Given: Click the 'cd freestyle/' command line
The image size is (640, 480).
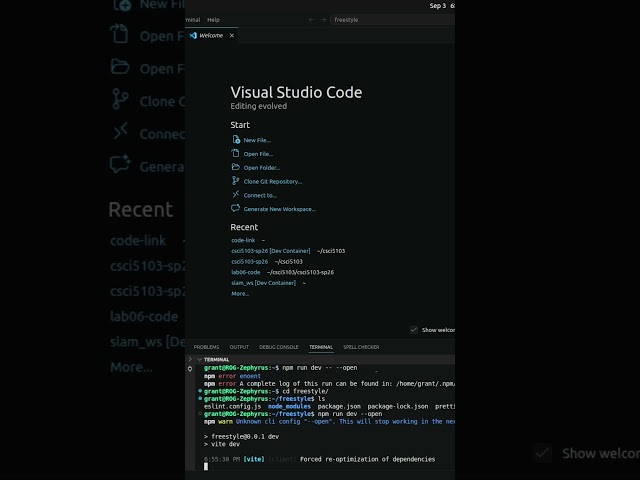Looking at the screenshot, I should click(305, 391).
